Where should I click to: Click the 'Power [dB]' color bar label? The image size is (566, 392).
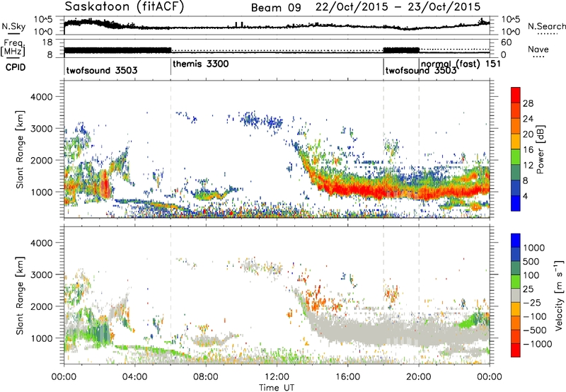540,149
